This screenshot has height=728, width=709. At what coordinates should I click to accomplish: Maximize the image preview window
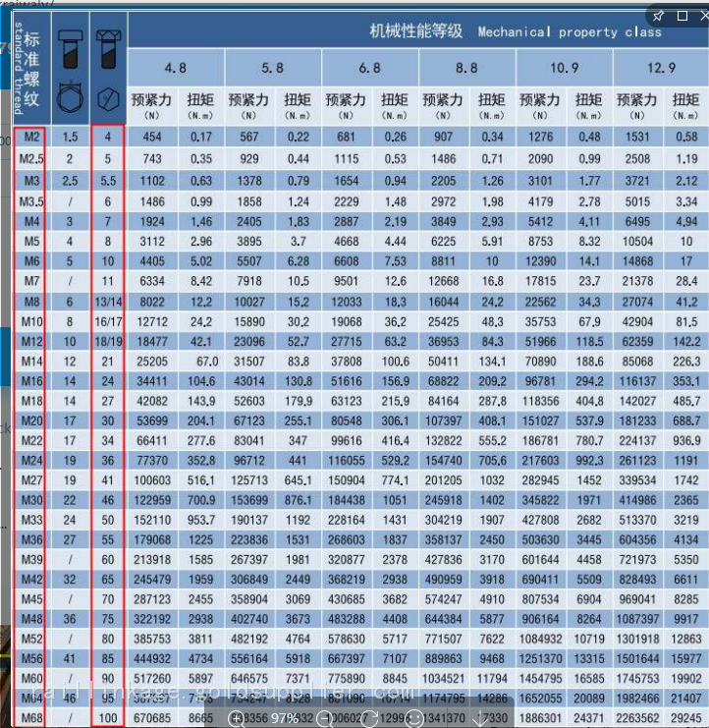[x=682, y=17]
